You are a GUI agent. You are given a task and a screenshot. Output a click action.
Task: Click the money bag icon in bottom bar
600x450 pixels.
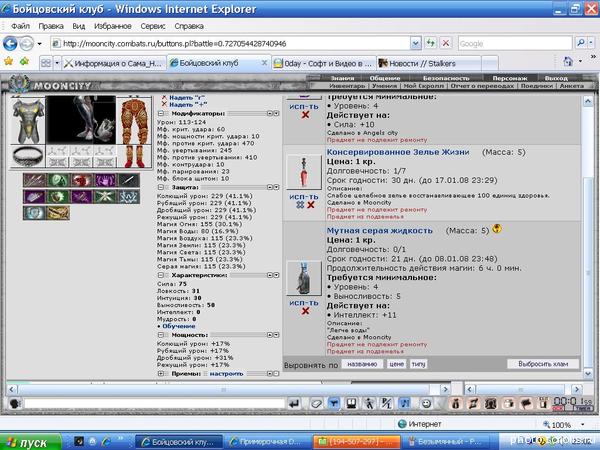coord(455,403)
